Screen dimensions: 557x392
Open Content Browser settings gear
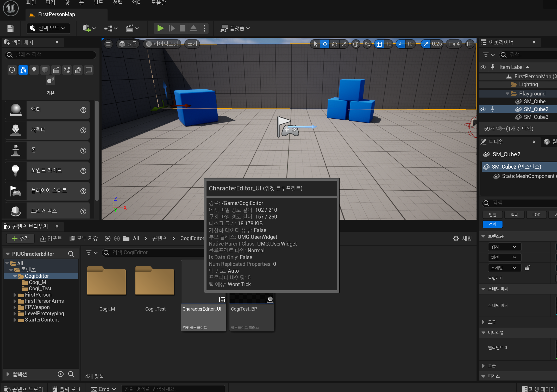(456, 238)
